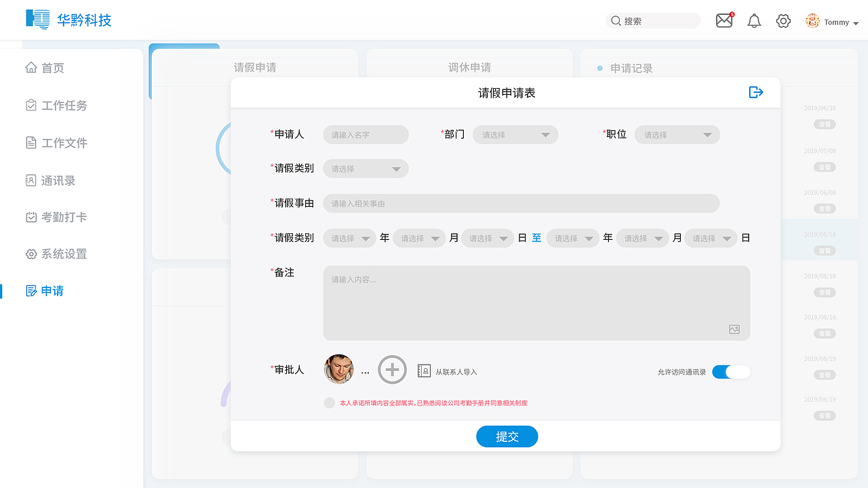The height and width of the screenshot is (488, 868).
Task: Add an approver with the plus circle
Action: pos(393,369)
